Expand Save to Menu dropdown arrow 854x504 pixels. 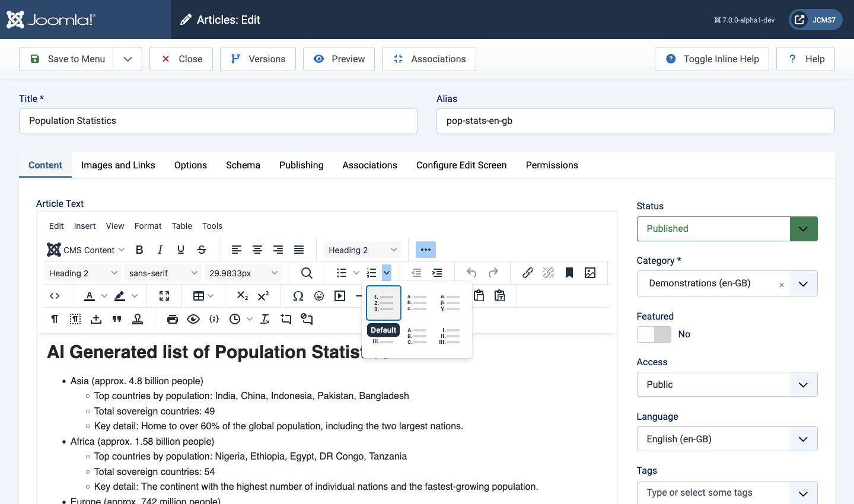point(128,59)
